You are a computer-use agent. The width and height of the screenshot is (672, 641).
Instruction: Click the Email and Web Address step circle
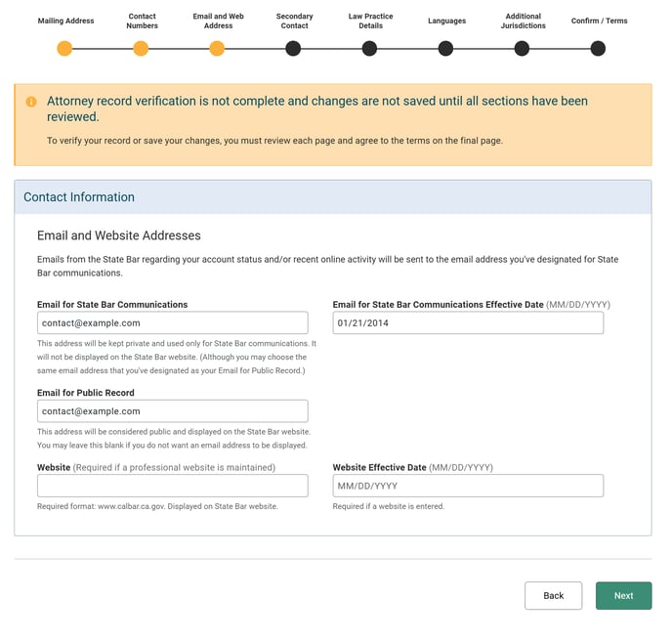(x=217, y=49)
